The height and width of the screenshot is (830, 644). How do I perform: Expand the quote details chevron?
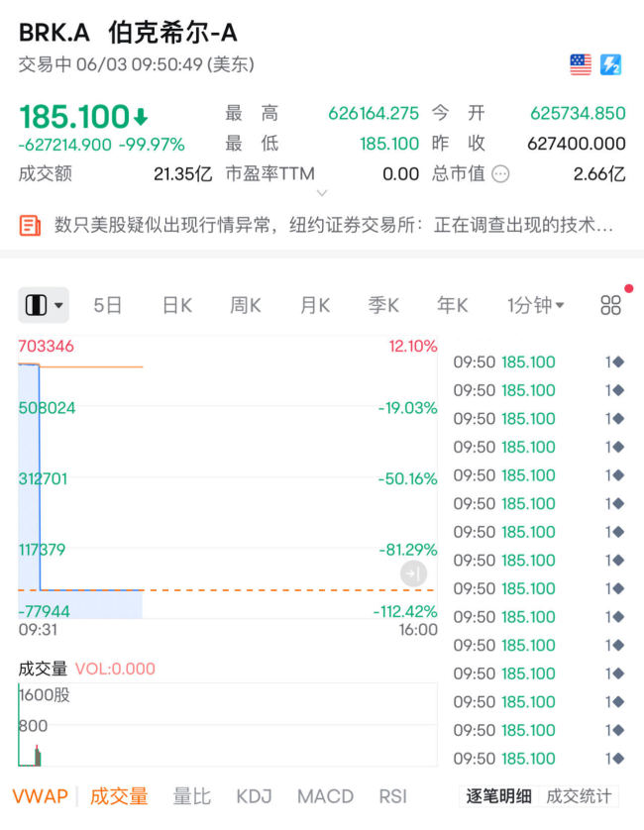322,193
